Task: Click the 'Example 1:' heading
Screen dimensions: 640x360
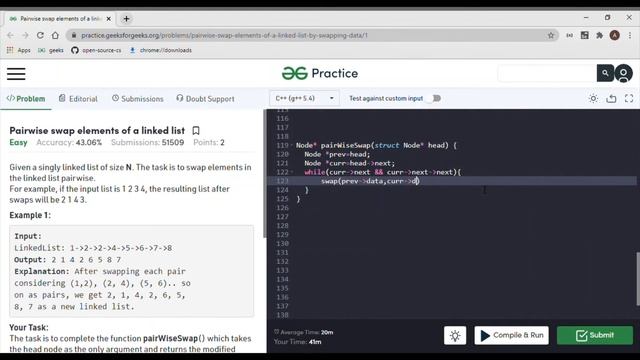Action: coord(30,215)
